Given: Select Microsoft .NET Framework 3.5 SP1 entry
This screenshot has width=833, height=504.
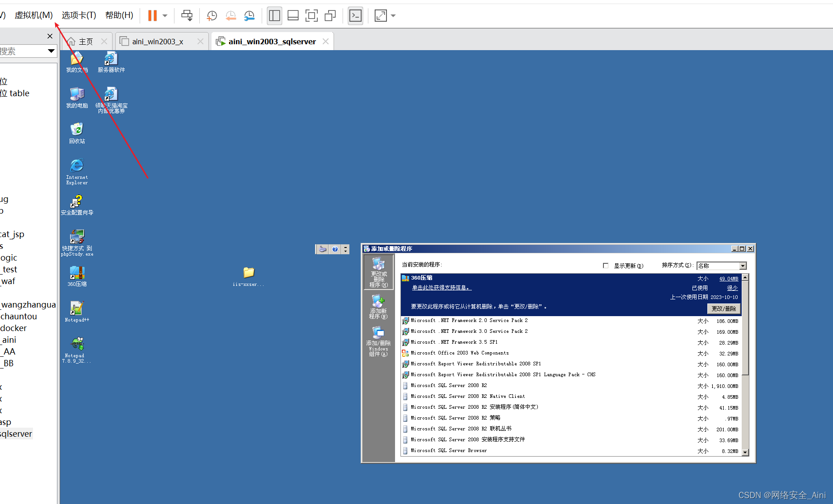Looking at the screenshot, I should pos(571,342).
